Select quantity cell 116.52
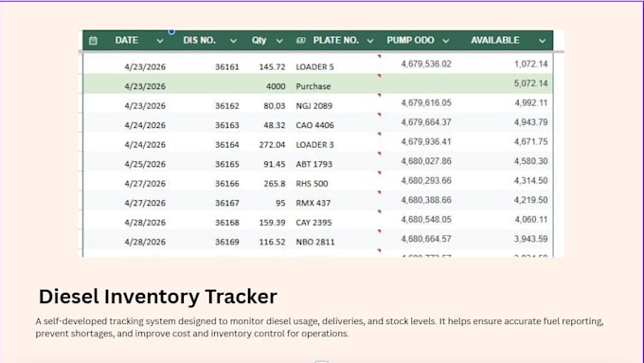This screenshot has width=644, height=363. pos(273,242)
